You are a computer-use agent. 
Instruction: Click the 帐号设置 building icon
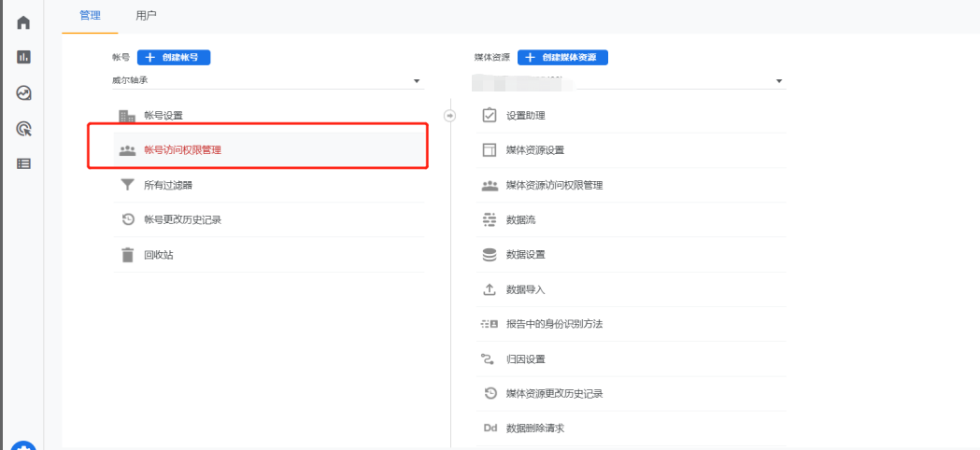[x=127, y=116]
